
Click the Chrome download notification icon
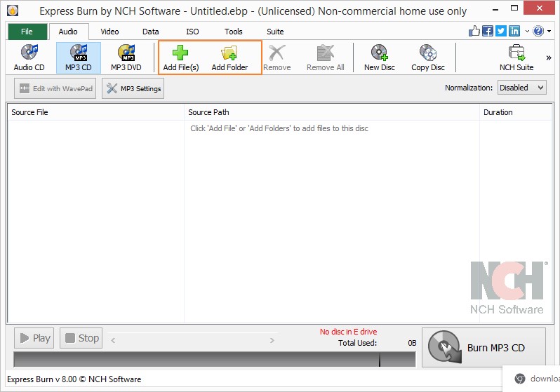(x=520, y=379)
